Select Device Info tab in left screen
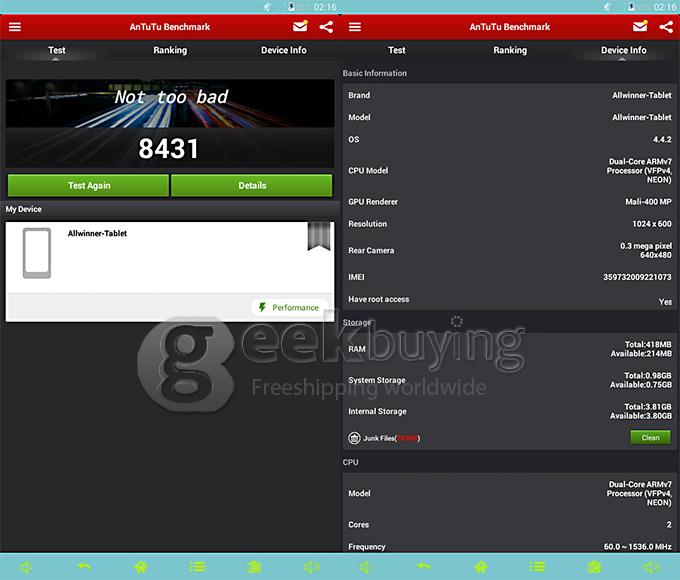The width and height of the screenshot is (680, 580). pyautogui.click(x=284, y=50)
